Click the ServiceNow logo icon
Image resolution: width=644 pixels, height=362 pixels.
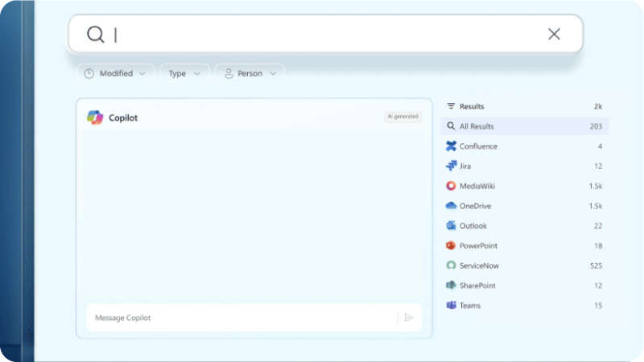point(451,265)
